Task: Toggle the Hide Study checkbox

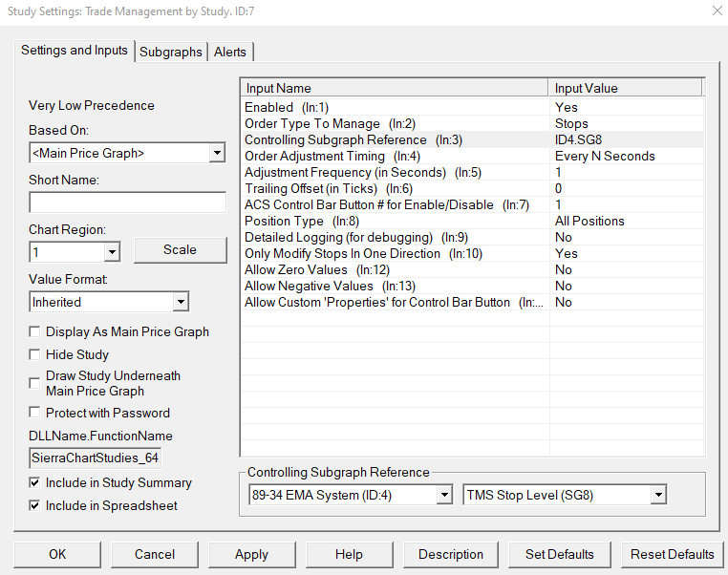Action: click(34, 354)
